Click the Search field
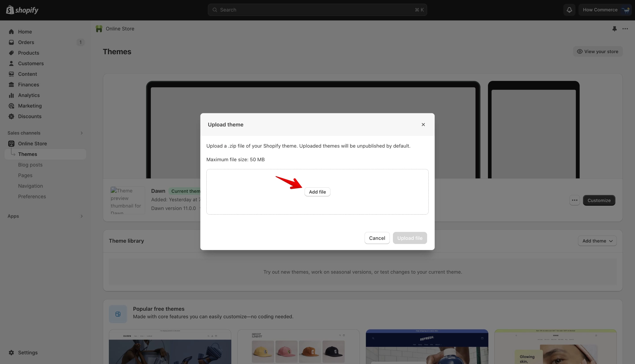The height and width of the screenshot is (364, 635). click(317, 10)
